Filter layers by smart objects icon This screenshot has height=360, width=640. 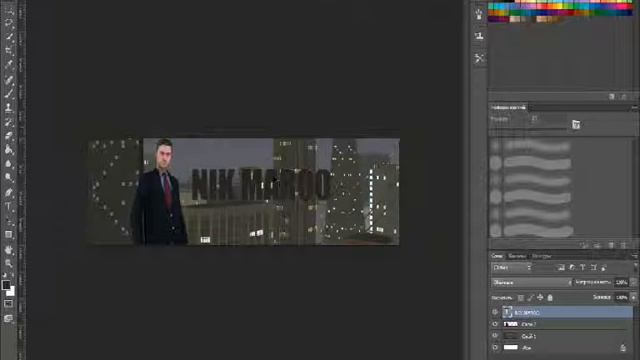(604, 268)
